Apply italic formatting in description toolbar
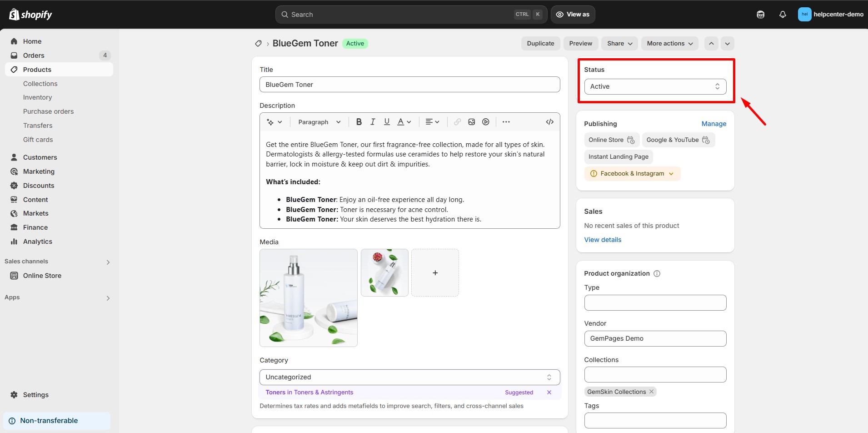The height and width of the screenshot is (433, 868). (373, 122)
